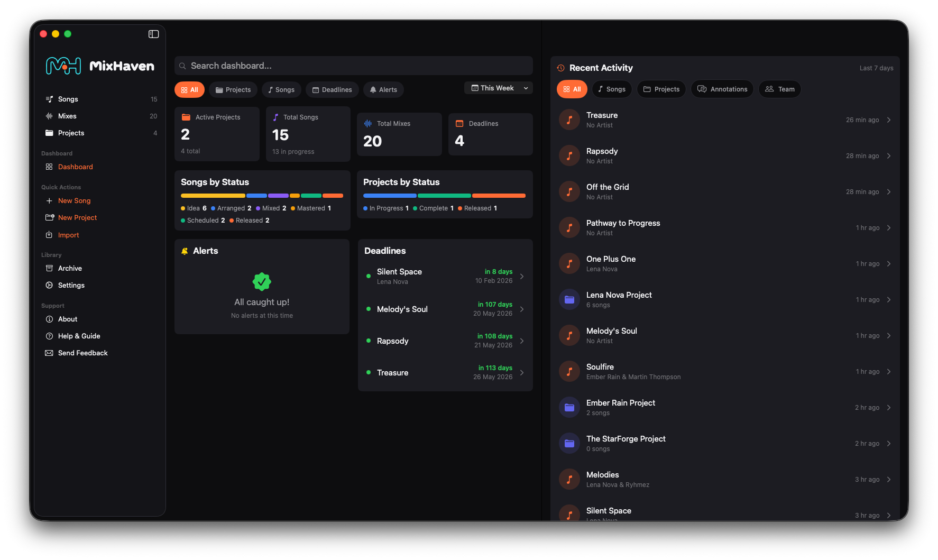The height and width of the screenshot is (560, 938).
Task: Toggle the sidebar visibility control
Action: point(153,34)
